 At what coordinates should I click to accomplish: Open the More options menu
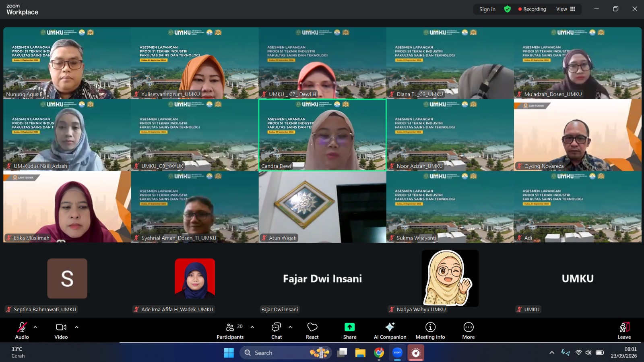(469, 331)
